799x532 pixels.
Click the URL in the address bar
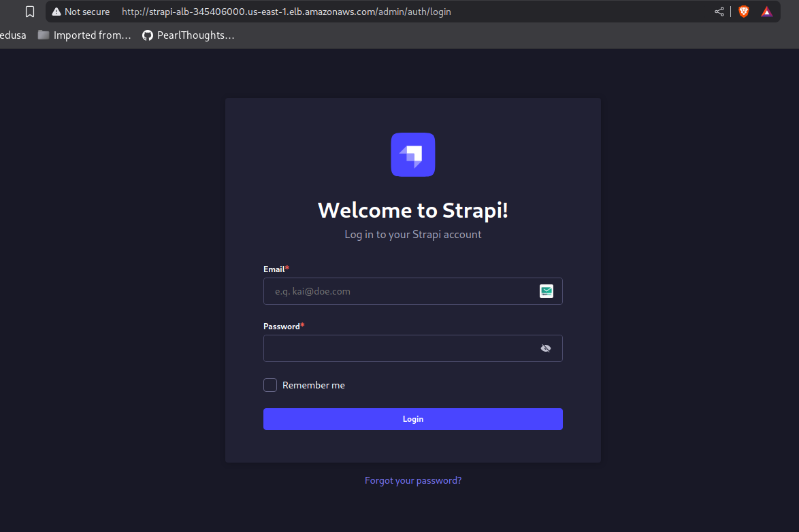pos(287,12)
